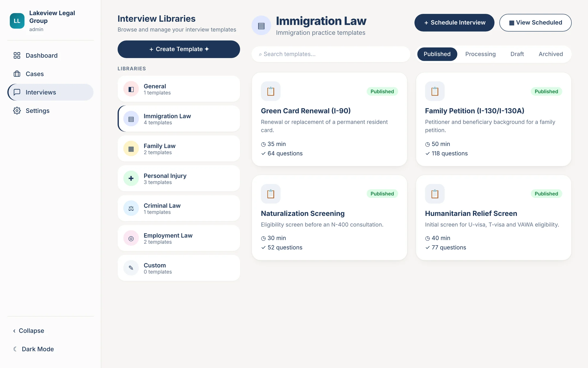Focus the Search templates field
This screenshot has width=588, height=368.
point(331,54)
